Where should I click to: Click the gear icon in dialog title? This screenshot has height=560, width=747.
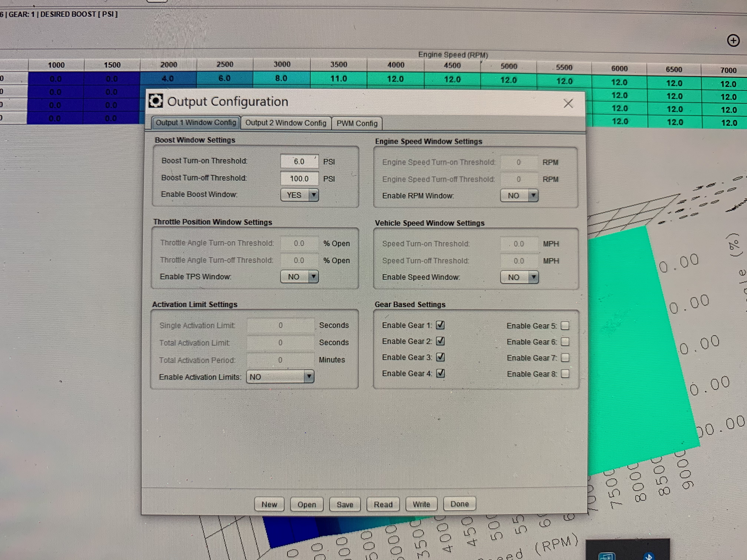point(156,101)
